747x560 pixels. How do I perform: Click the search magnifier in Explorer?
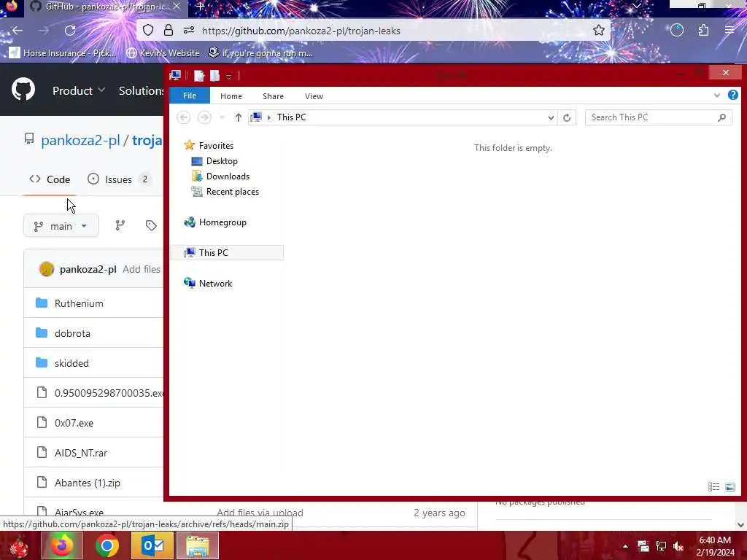[x=721, y=117]
